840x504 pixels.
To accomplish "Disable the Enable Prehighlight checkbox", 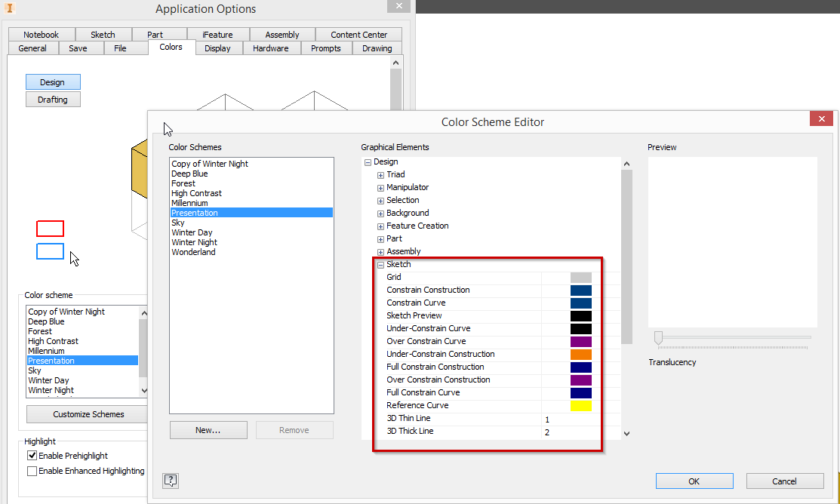I will (32, 455).
